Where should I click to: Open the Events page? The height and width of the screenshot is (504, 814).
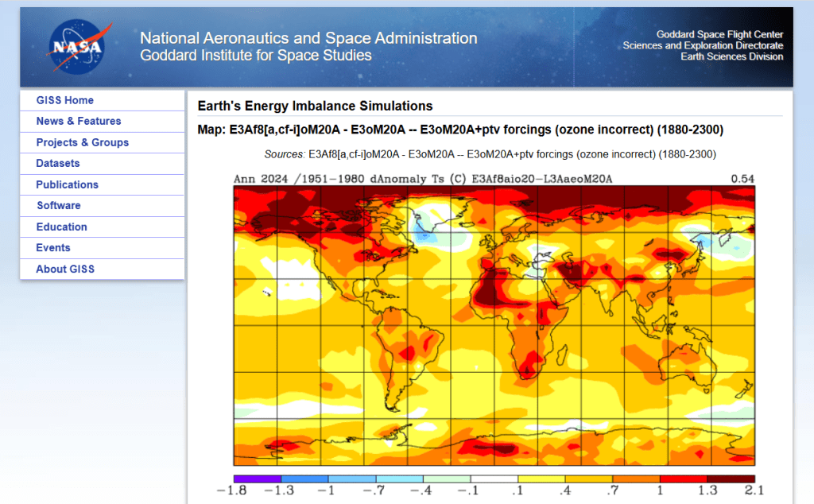coord(52,247)
